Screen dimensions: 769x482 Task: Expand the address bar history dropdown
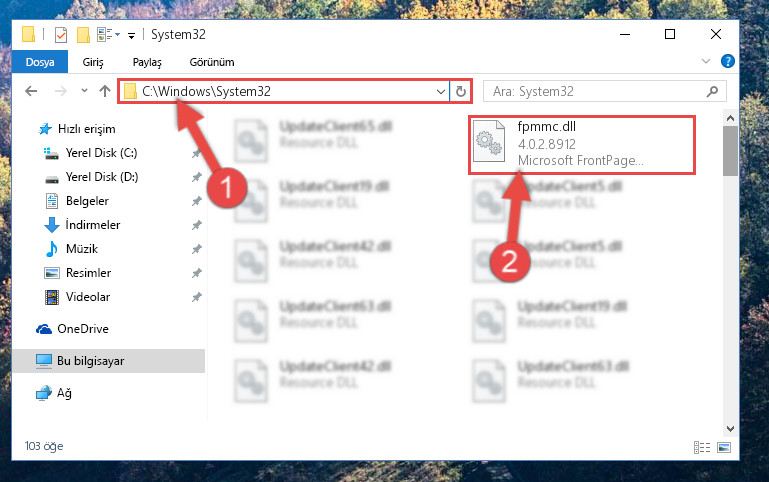point(440,92)
